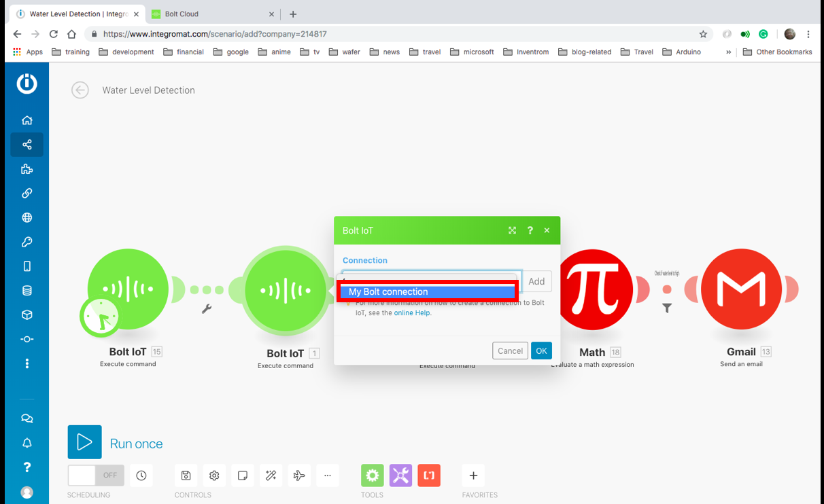This screenshot has height=504, width=824.
Task: Select the green Tools gear icon
Action: pyautogui.click(x=372, y=475)
